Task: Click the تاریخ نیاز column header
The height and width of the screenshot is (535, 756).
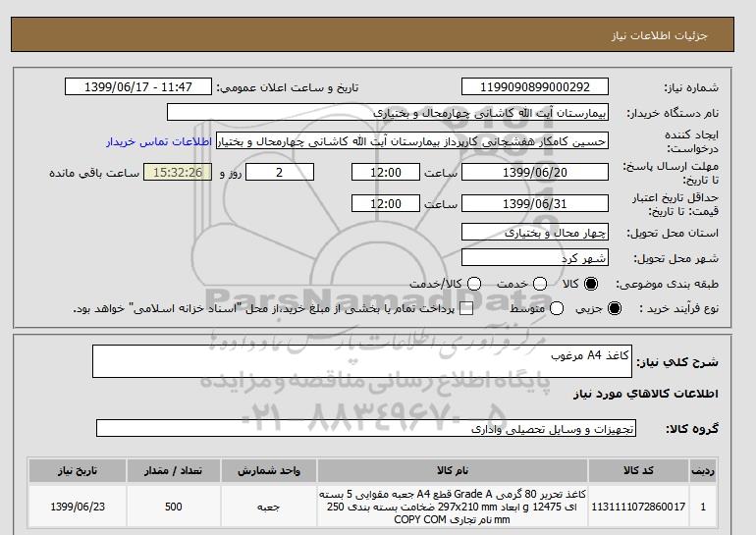Action: point(78,470)
